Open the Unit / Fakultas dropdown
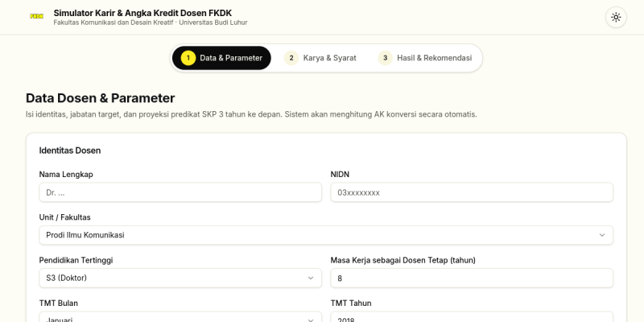644x322 pixels. tap(326, 235)
